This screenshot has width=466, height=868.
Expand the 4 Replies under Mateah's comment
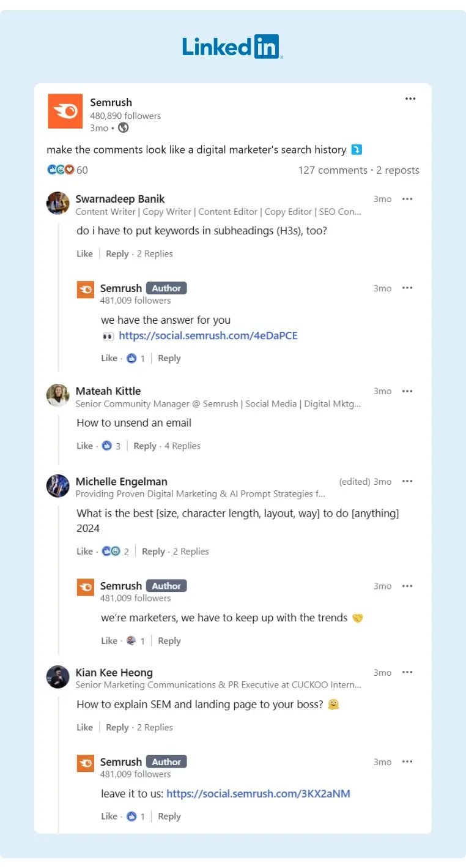pyautogui.click(x=182, y=446)
